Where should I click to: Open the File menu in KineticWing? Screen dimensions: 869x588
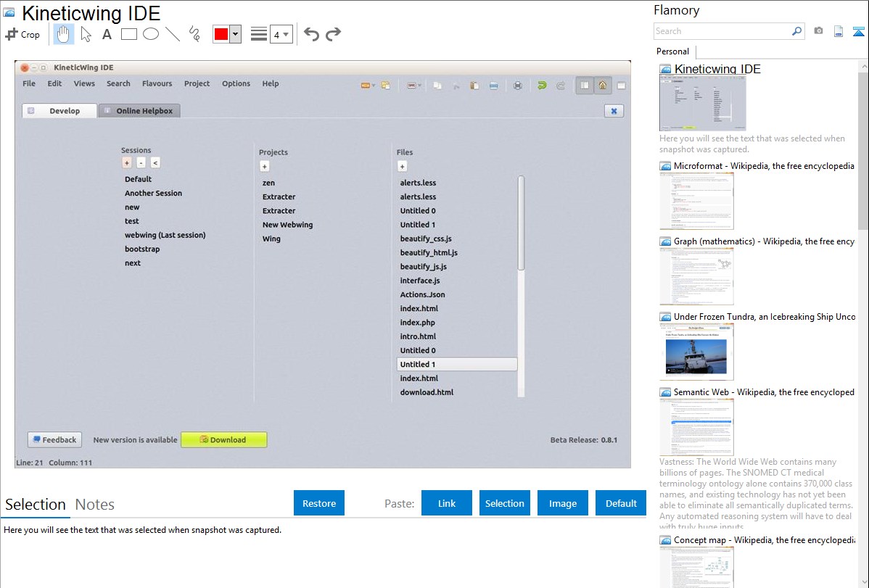pyautogui.click(x=29, y=83)
